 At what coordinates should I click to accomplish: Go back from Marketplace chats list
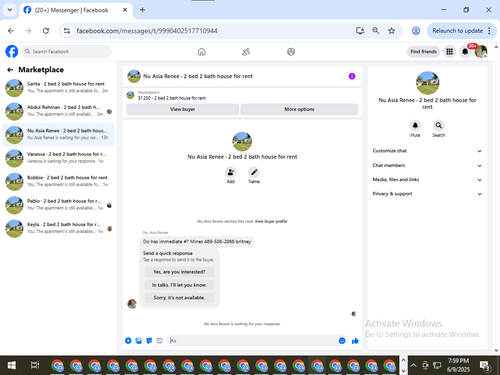click(x=10, y=70)
